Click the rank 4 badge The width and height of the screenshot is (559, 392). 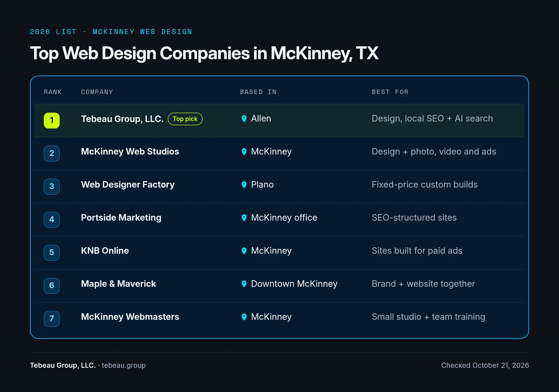pos(52,220)
